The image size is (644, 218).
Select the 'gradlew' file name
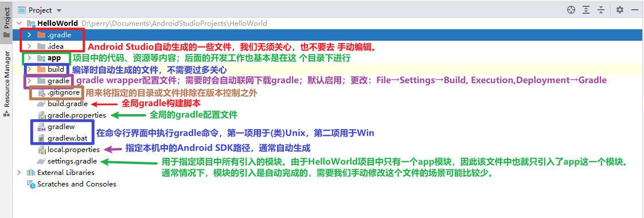pyautogui.click(x=61, y=127)
